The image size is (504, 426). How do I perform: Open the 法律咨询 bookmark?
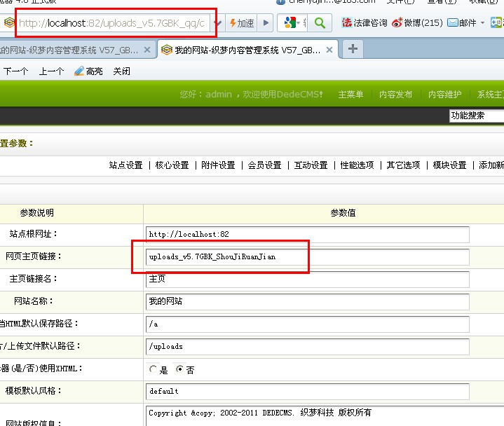pos(365,23)
